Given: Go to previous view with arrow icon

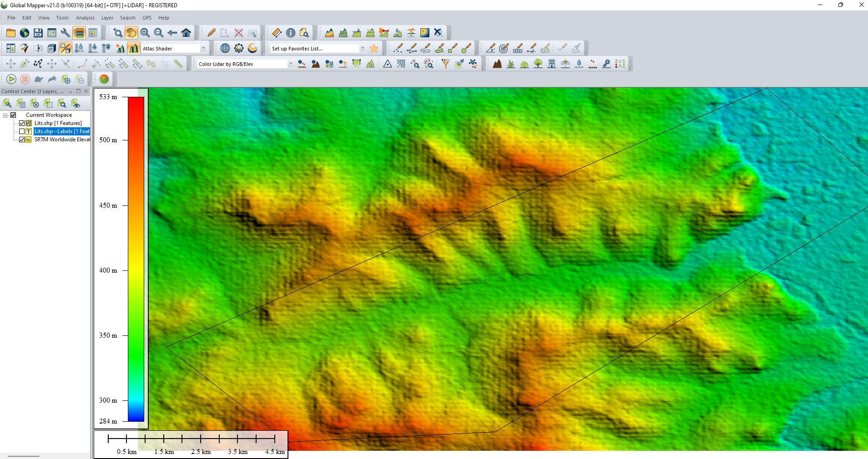Looking at the screenshot, I should click(172, 33).
